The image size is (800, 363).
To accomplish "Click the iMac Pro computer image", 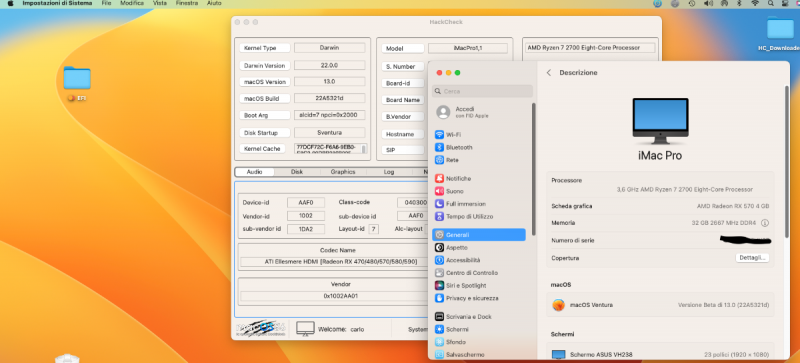I will tap(660, 121).
